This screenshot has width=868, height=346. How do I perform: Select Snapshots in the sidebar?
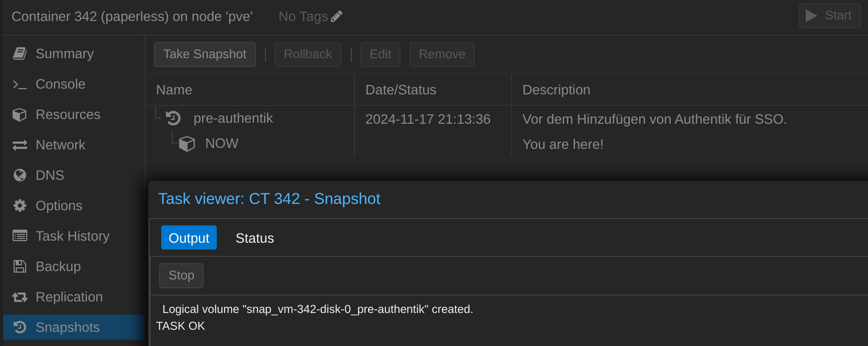click(x=73, y=327)
